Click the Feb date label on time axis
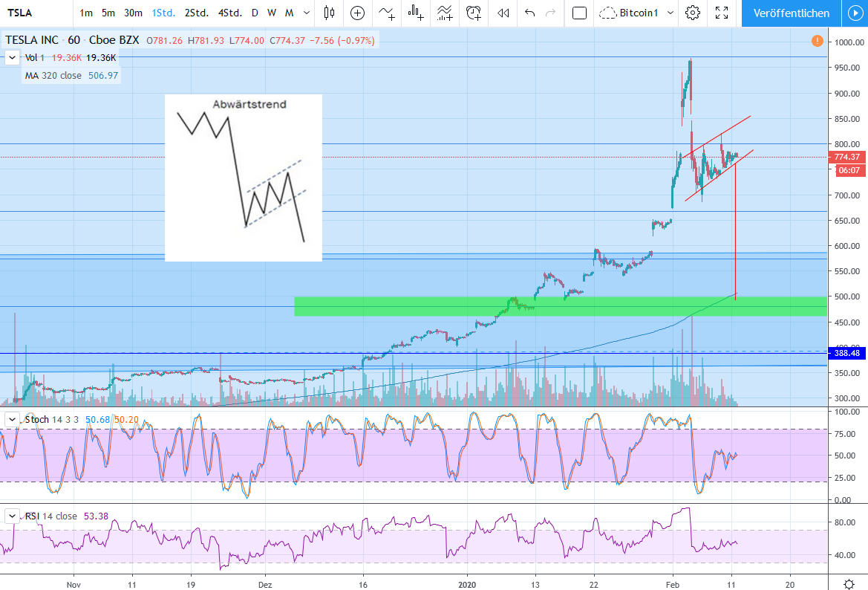The image size is (868, 590). [673, 585]
